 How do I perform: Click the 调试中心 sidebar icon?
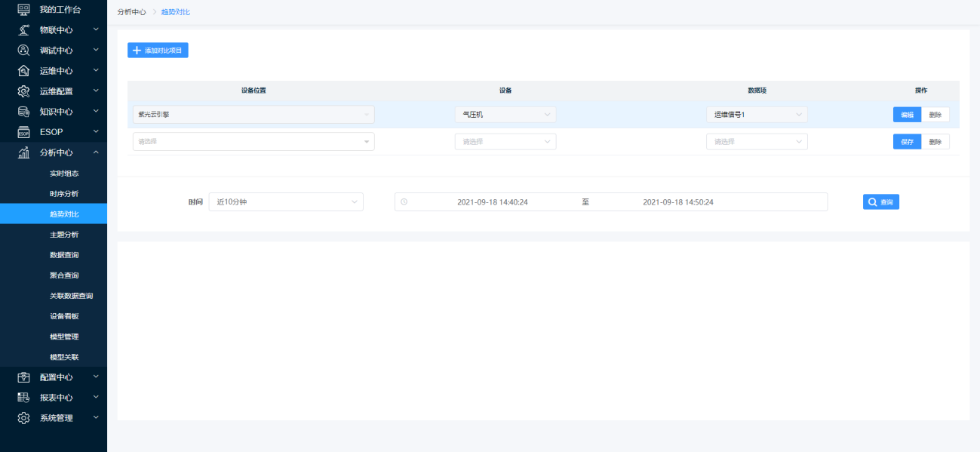pos(23,51)
